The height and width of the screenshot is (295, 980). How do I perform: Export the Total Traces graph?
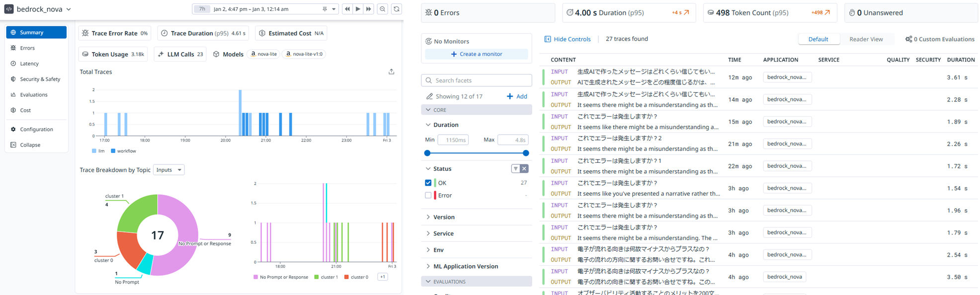click(x=392, y=72)
